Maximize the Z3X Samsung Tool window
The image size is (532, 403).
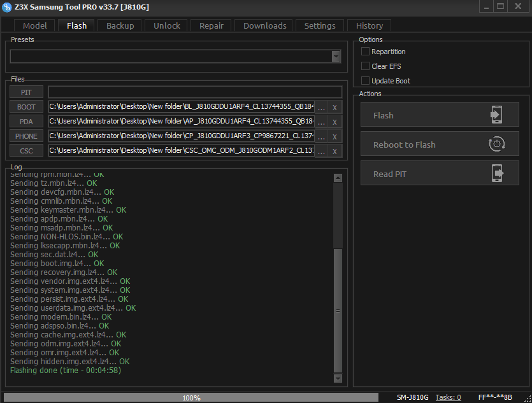click(x=500, y=6)
